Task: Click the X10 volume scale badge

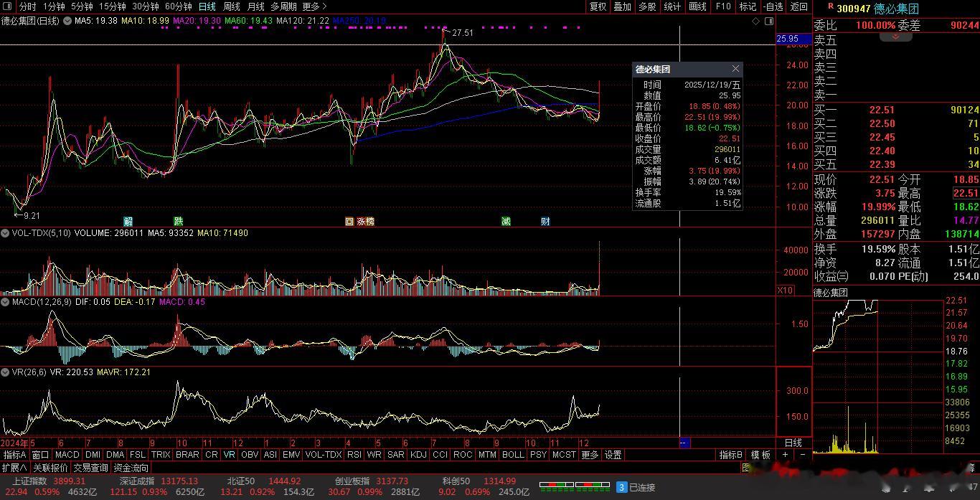Action: pos(786,290)
